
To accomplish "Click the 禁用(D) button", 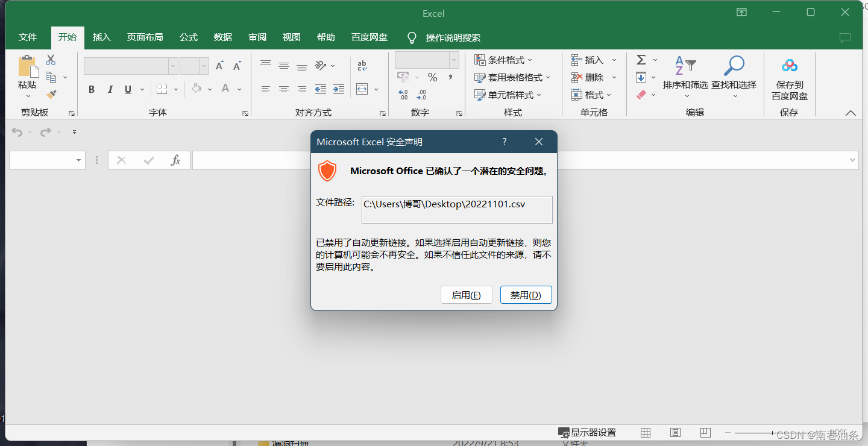I will click(x=526, y=295).
